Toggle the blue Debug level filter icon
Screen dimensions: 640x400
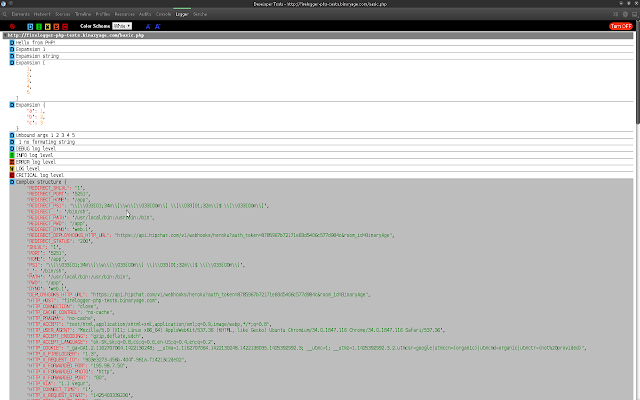(x=30, y=27)
